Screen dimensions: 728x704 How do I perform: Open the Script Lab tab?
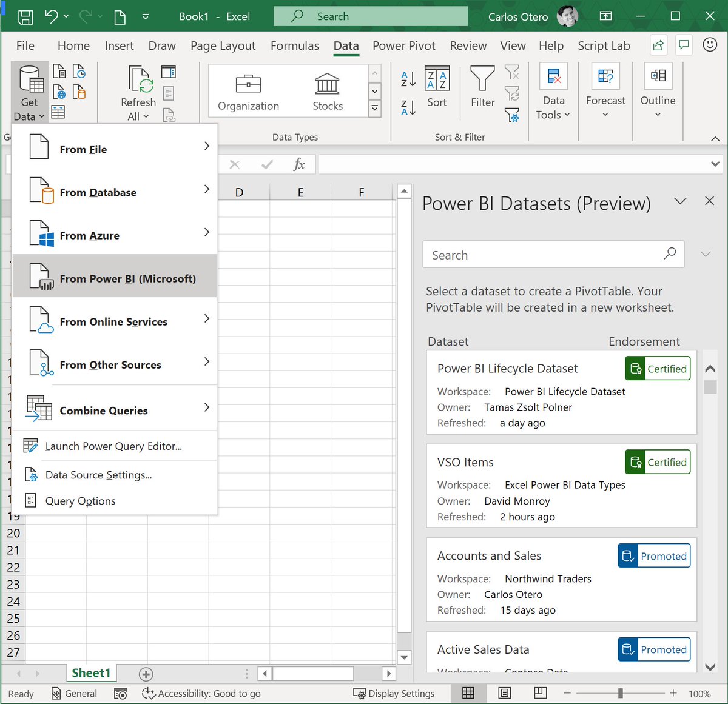pyautogui.click(x=604, y=45)
